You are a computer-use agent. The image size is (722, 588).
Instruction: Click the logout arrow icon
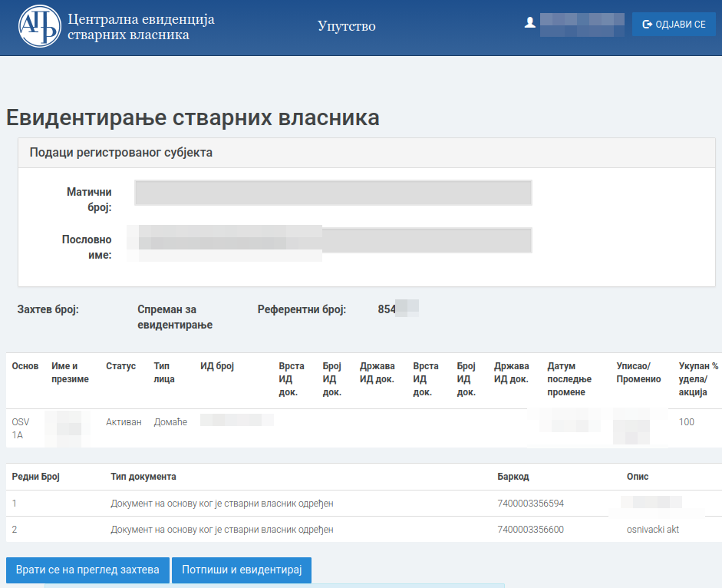(x=647, y=25)
